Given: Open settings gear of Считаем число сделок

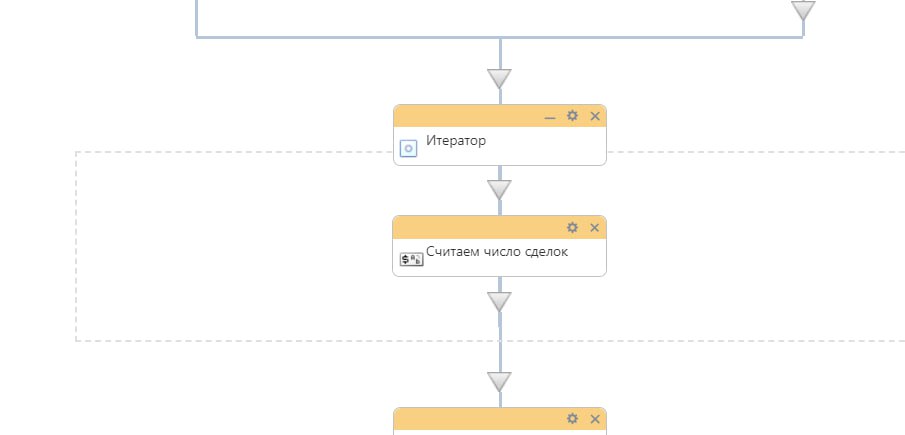Looking at the screenshot, I should click(x=572, y=227).
